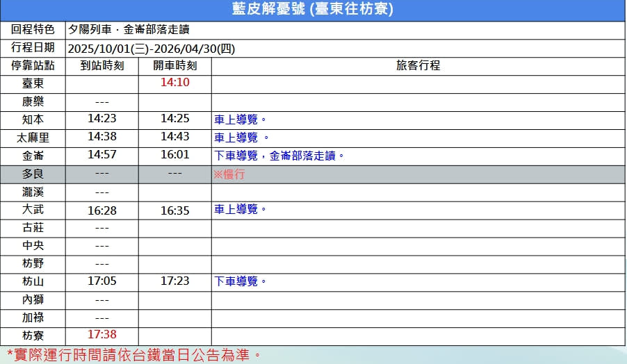Click the 開車時刻 column header
The image size is (627, 364).
174,66
